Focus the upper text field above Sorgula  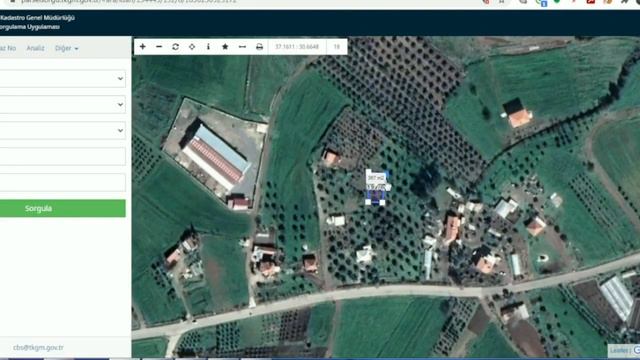point(62,156)
